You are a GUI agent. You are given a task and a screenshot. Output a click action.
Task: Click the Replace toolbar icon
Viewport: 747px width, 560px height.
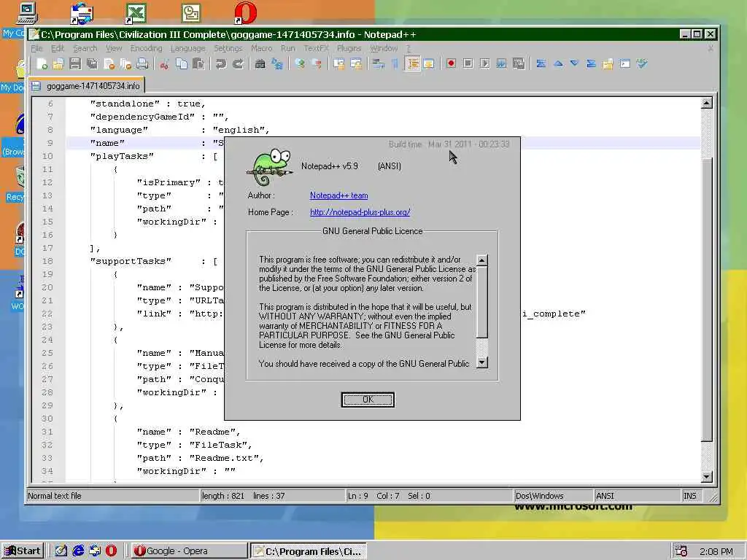[x=276, y=64]
